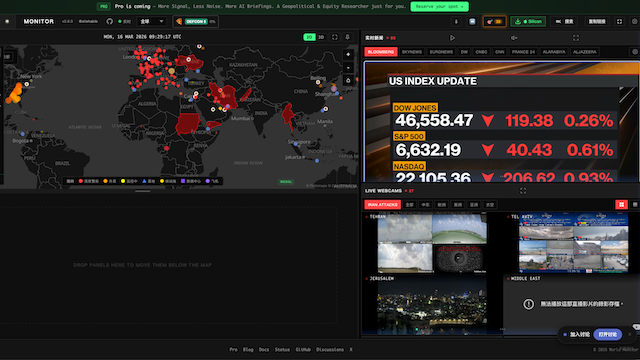Switch webcams to grid view
This screenshot has width=640, height=360.
click(621, 205)
